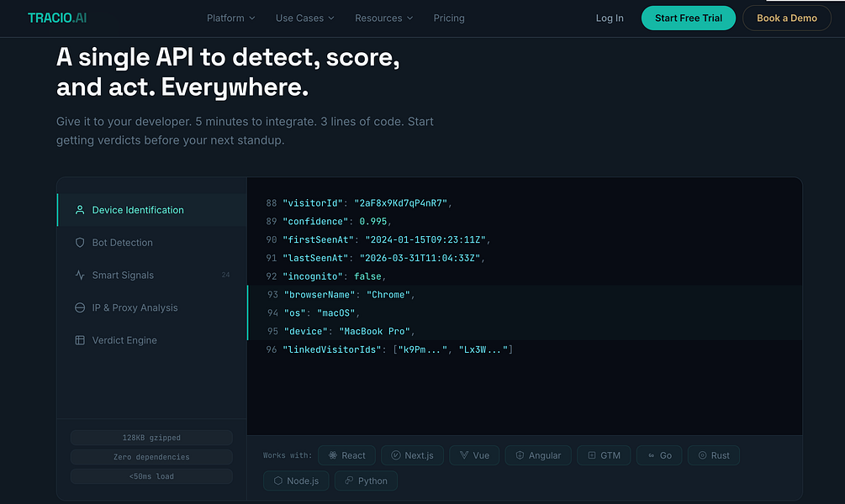Click the Angular shield icon
The width and height of the screenshot is (845, 504).
tap(520, 455)
